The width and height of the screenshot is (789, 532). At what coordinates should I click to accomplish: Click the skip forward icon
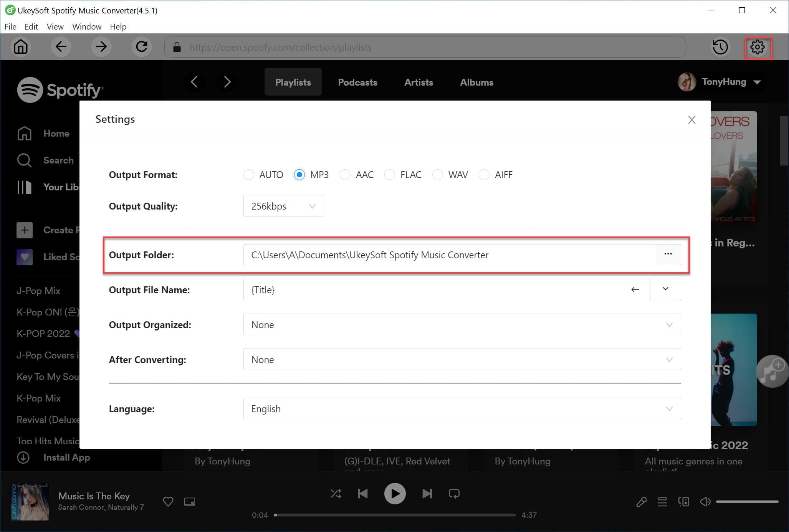427,493
